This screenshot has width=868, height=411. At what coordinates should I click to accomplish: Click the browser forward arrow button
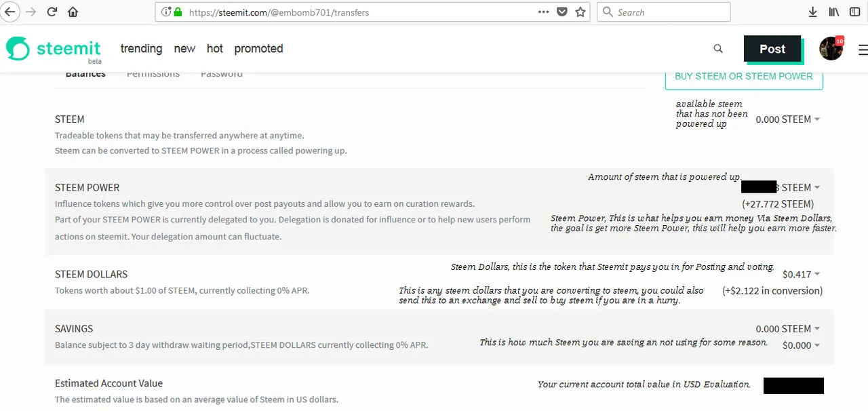coord(31,12)
